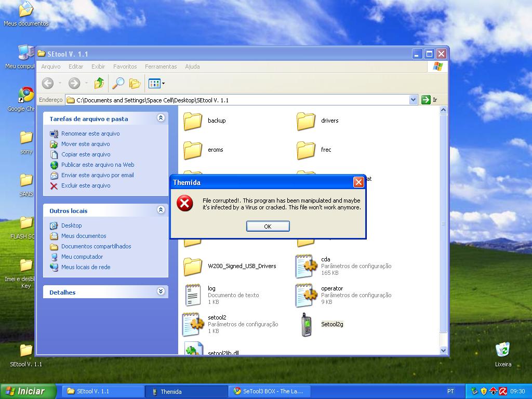Open Desktop in Outros locais
The width and height of the screenshot is (532, 399).
click(x=71, y=225)
